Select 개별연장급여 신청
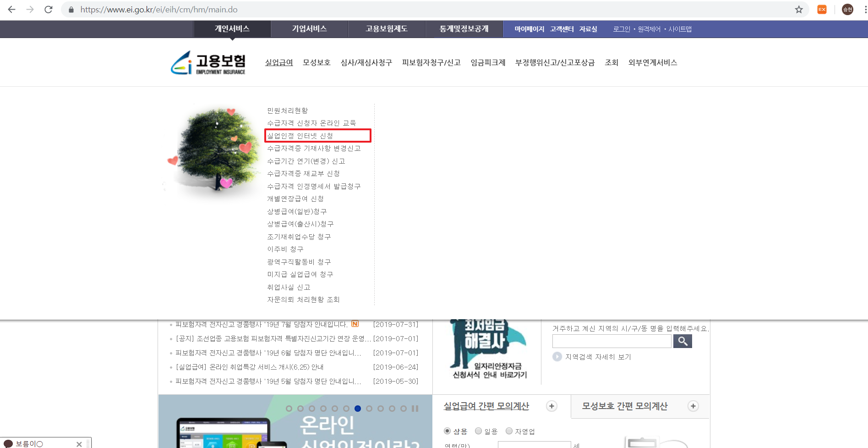Image resolution: width=868 pixels, height=448 pixels. 295,199
